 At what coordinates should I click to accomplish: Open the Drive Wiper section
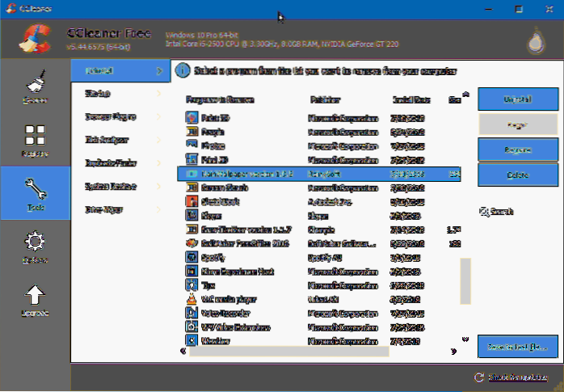click(120, 209)
